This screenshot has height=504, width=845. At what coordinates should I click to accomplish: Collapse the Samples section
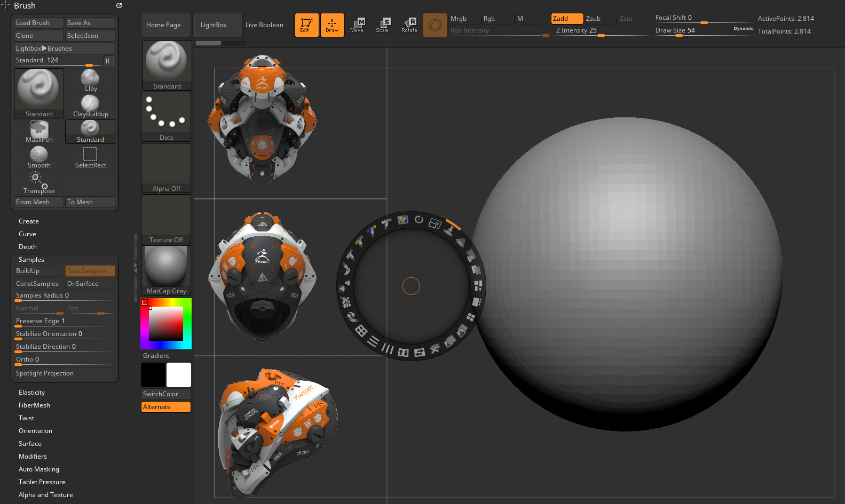[x=31, y=260]
